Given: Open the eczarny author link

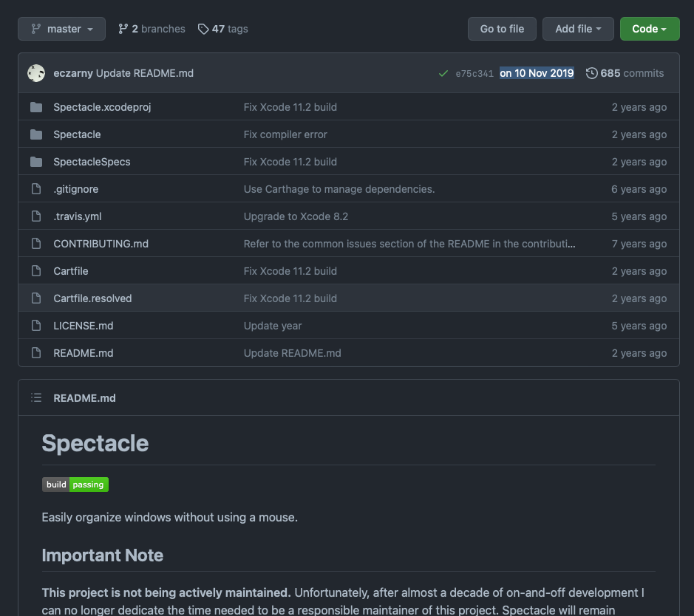Looking at the screenshot, I should tap(73, 73).
